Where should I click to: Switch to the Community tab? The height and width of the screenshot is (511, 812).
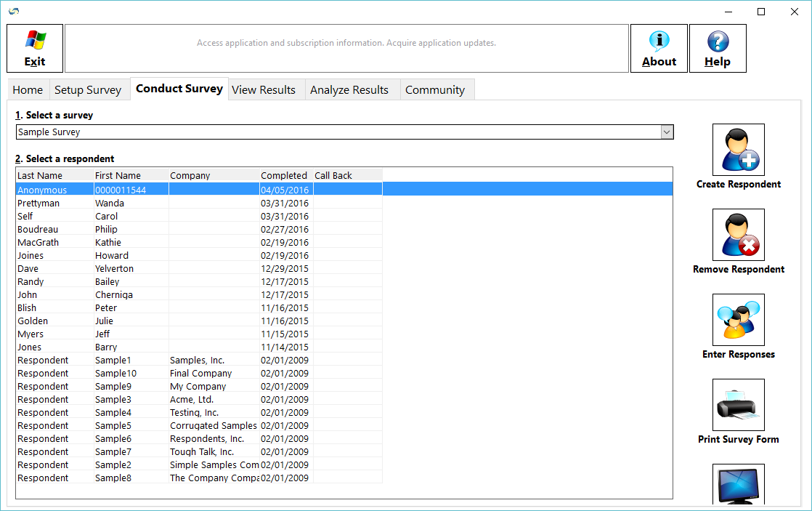[435, 90]
